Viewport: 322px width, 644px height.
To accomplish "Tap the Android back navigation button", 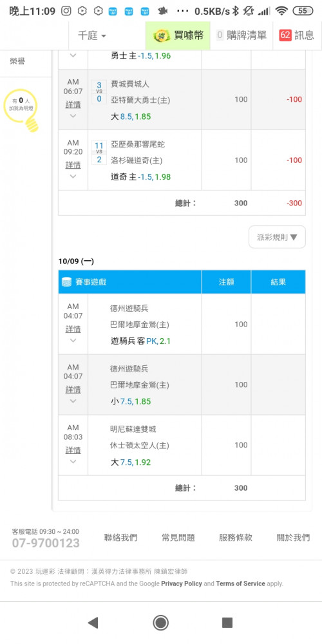I will 93,623.
